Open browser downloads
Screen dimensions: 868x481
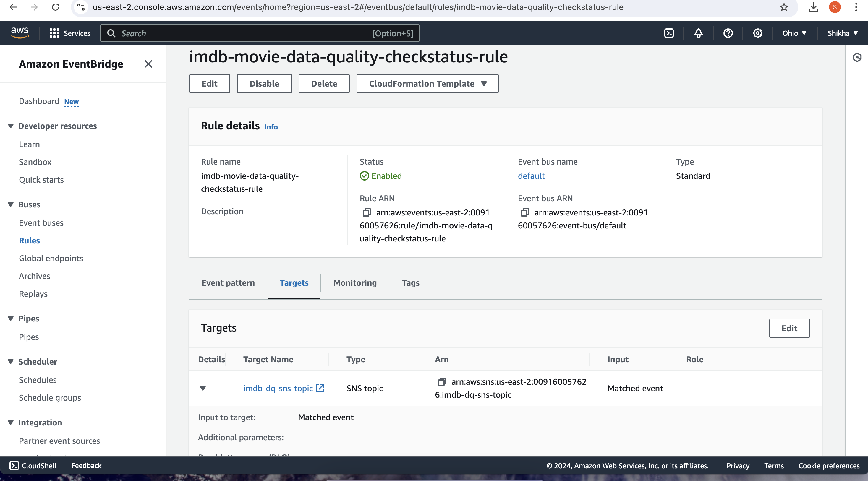pyautogui.click(x=813, y=7)
